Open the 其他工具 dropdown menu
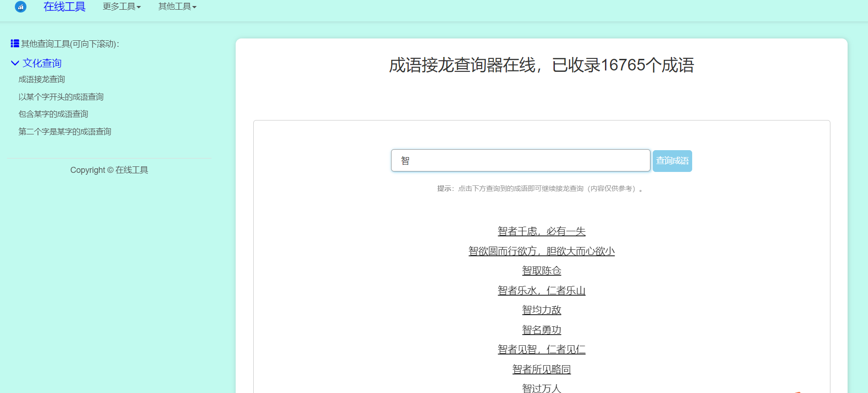 coord(177,6)
